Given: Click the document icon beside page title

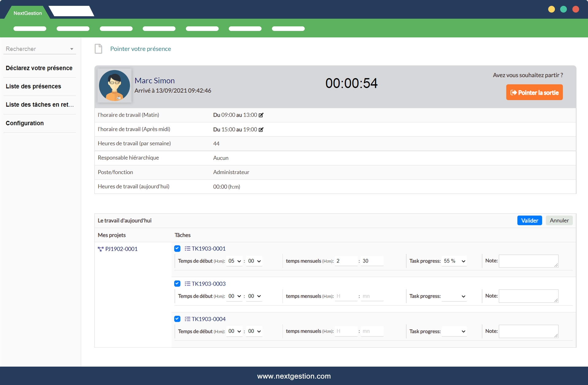Looking at the screenshot, I should pyautogui.click(x=98, y=49).
